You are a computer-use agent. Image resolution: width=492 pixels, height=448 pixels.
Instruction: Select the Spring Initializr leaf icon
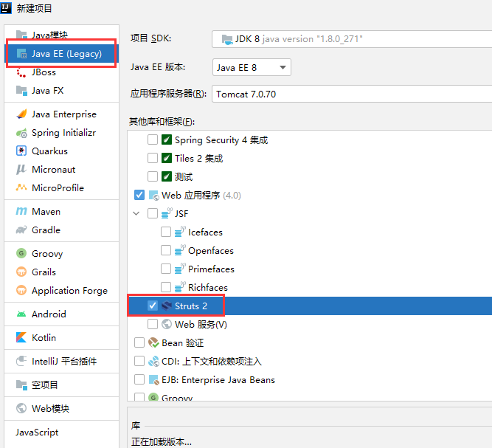[x=21, y=133]
